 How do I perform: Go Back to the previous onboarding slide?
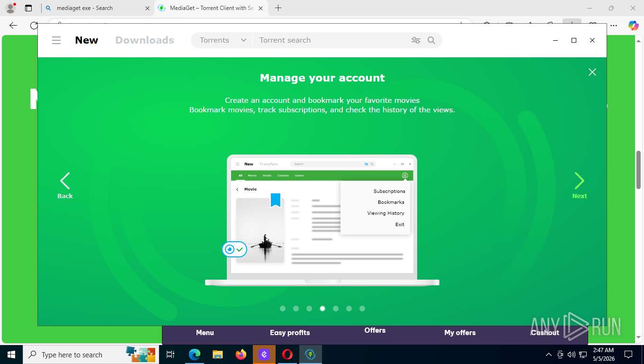click(65, 185)
